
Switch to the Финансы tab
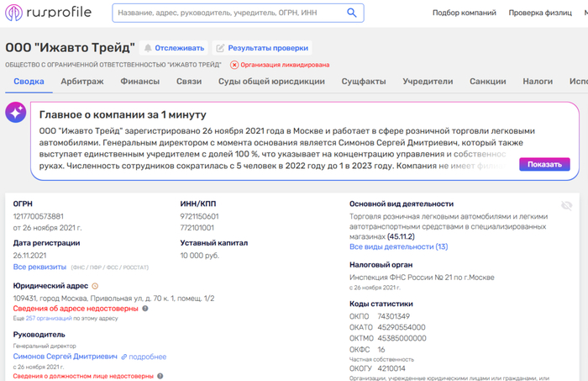point(140,82)
